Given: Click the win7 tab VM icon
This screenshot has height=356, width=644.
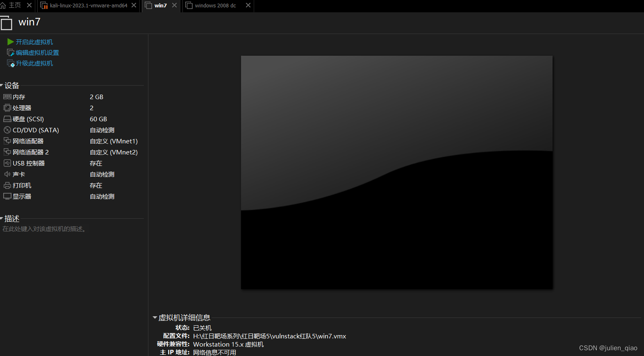Looking at the screenshot, I should coord(148,5).
